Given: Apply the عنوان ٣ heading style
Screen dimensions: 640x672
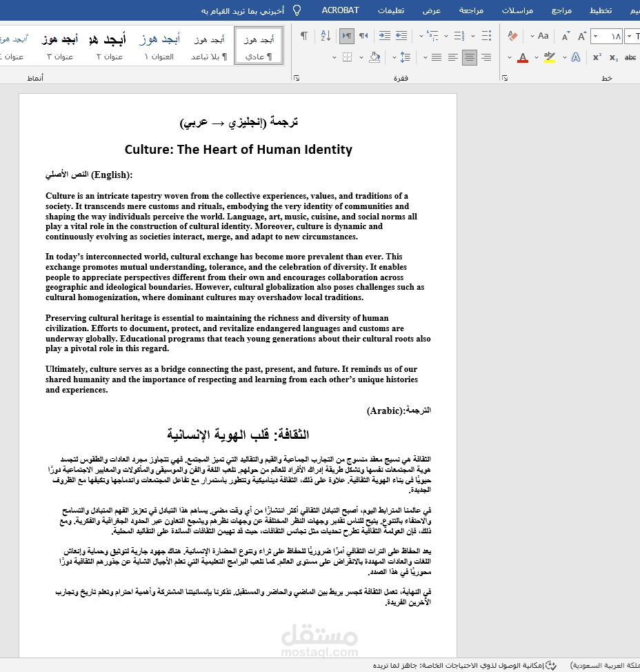Looking at the screenshot, I should (60, 46).
